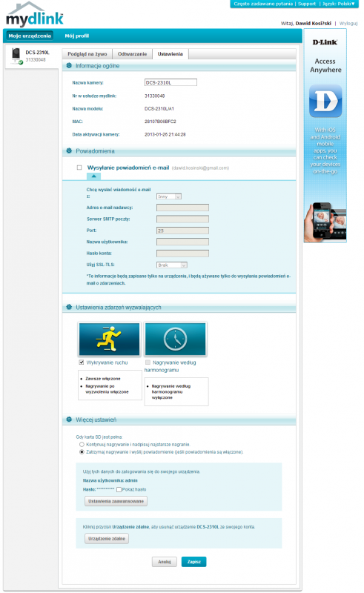Open the Support link
The height and width of the screenshot is (593, 364).
pyautogui.click(x=306, y=4)
